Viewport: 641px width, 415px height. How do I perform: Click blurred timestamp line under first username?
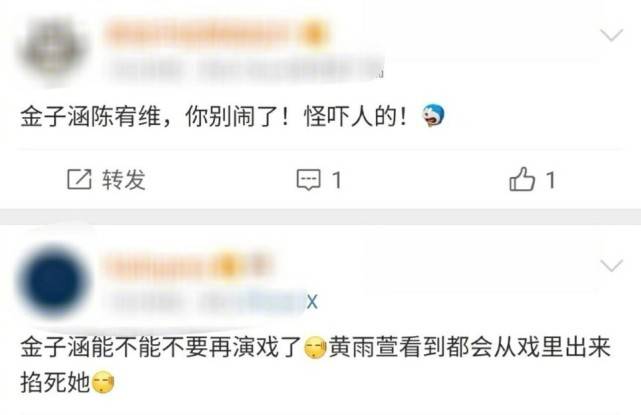click(x=245, y=70)
